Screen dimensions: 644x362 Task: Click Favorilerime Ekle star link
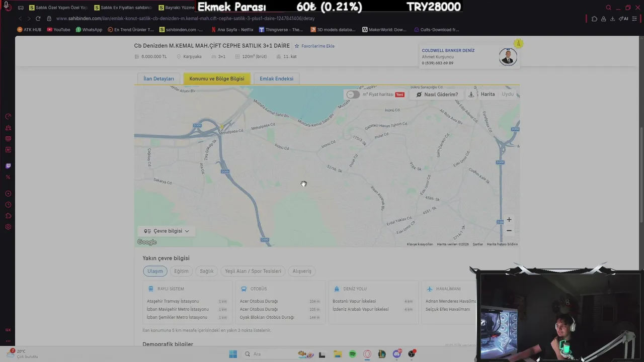314,46
